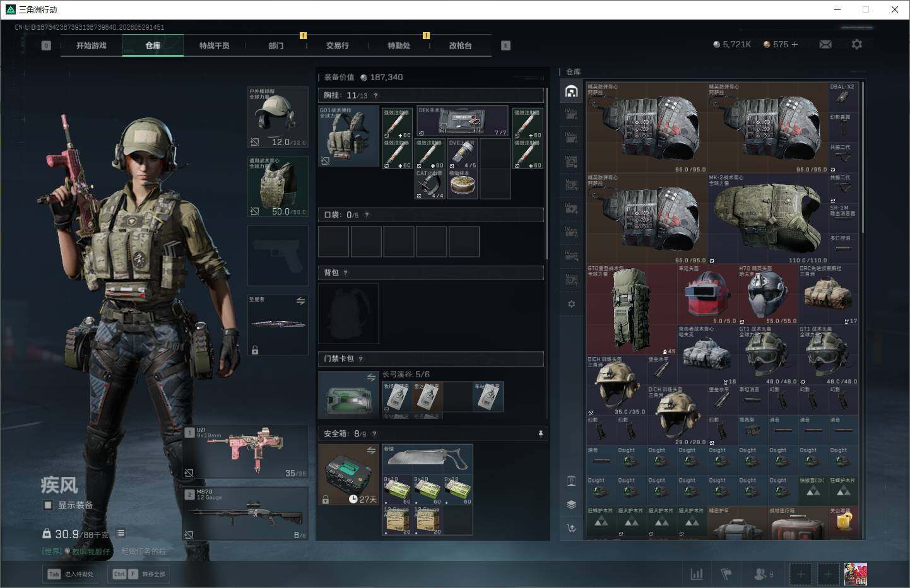Open the friends list icon in bottom bar
This screenshot has height=588, width=910.
pyautogui.click(x=763, y=574)
